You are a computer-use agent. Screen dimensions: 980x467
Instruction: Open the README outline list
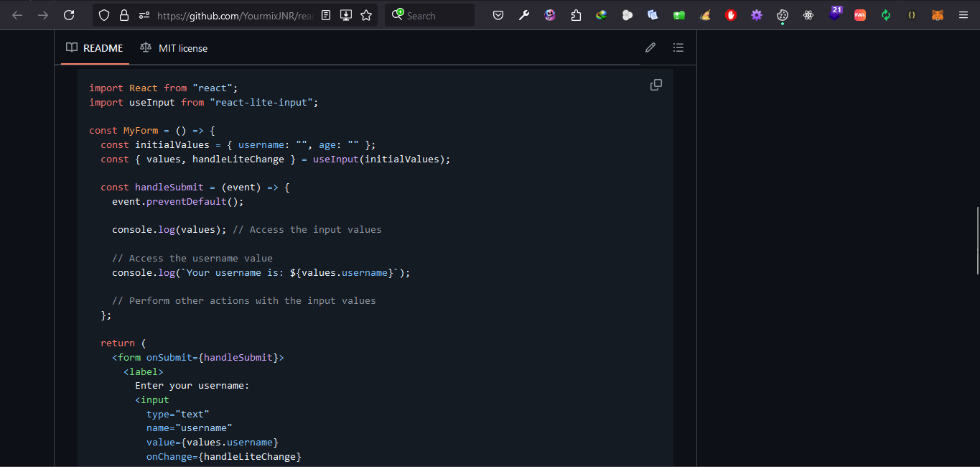(x=678, y=47)
